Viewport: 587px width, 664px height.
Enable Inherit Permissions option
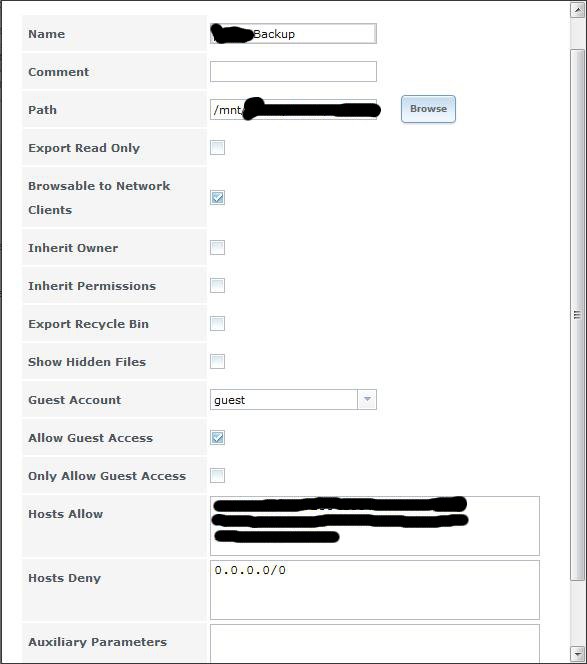(x=217, y=285)
